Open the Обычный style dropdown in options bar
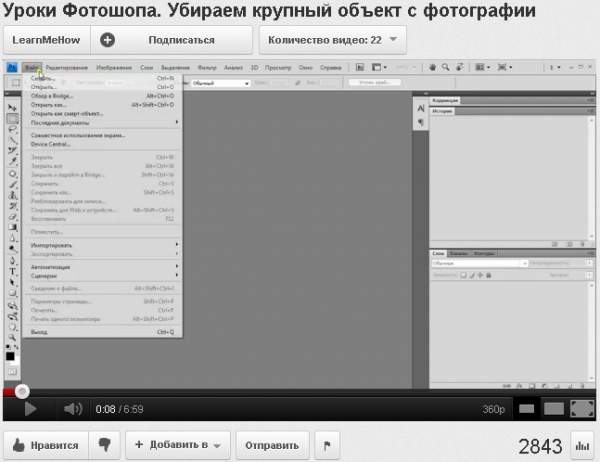This screenshot has height=462, width=600. point(220,83)
